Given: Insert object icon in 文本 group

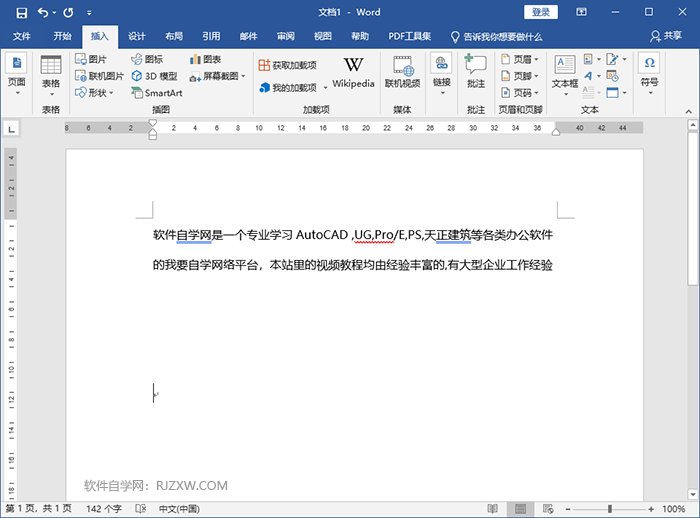Looking at the screenshot, I should pyautogui.click(x=616, y=93).
